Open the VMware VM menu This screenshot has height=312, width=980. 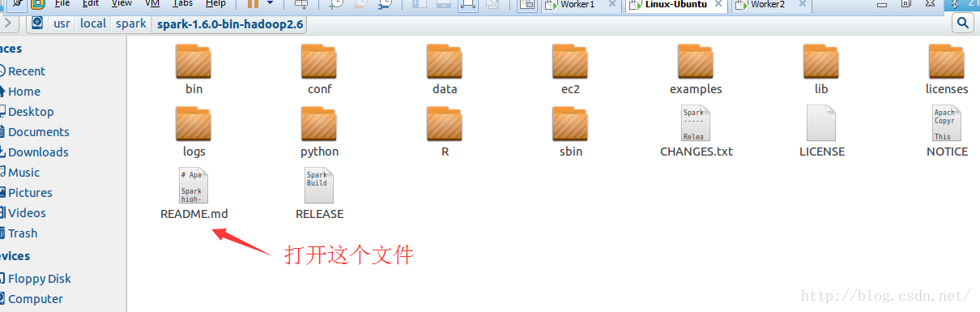[x=152, y=3]
